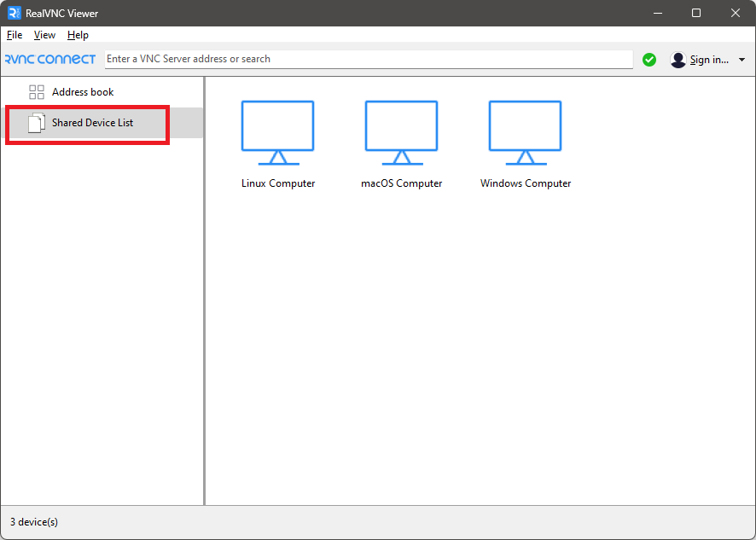Click the Shared Device List documents icon
756x540 pixels.
pyautogui.click(x=37, y=123)
